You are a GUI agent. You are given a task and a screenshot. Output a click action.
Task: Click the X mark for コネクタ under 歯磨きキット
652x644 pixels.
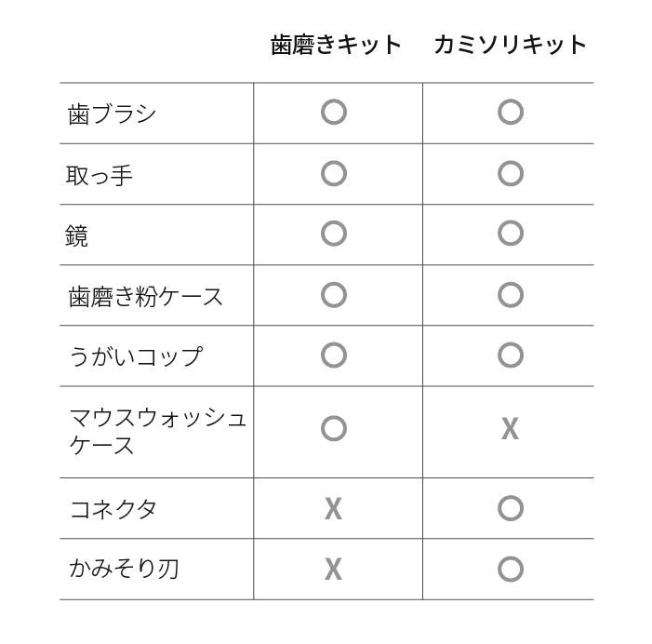tap(333, 508)
